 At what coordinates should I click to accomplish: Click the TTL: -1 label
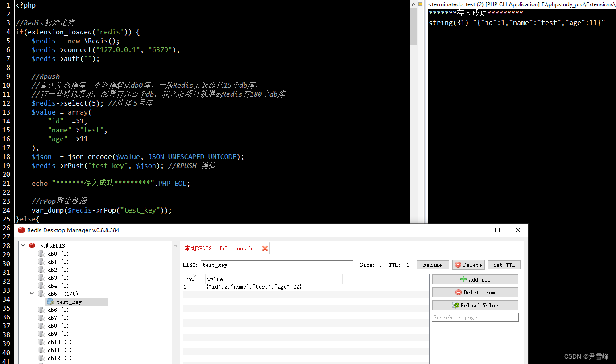399,265
